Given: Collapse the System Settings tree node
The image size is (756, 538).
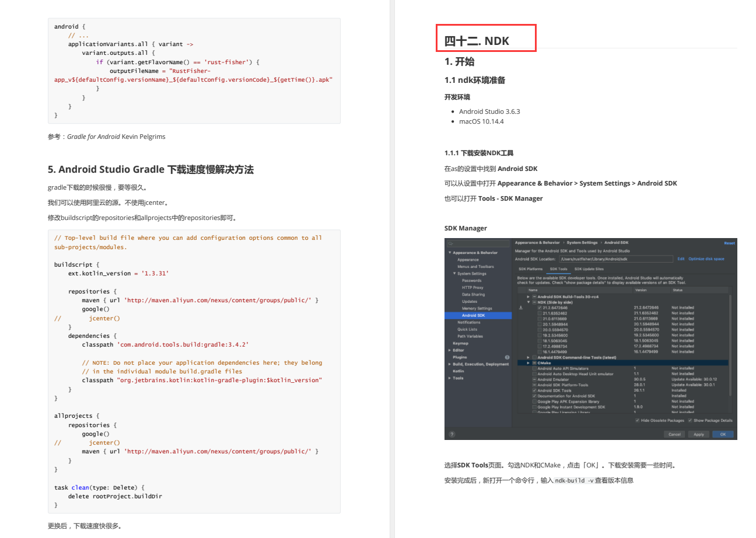Looking at the screenshot, I should [454, 274].
